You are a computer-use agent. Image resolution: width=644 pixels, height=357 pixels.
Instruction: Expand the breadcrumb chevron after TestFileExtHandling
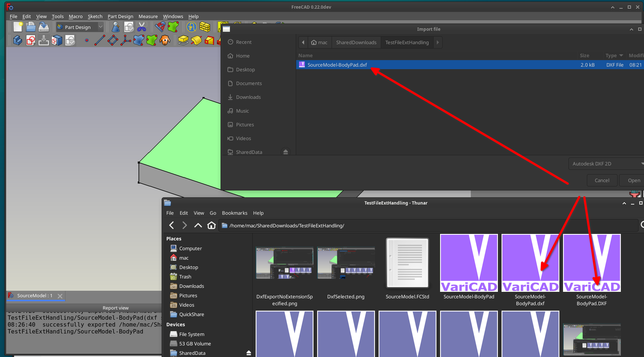tap(438, 42)
